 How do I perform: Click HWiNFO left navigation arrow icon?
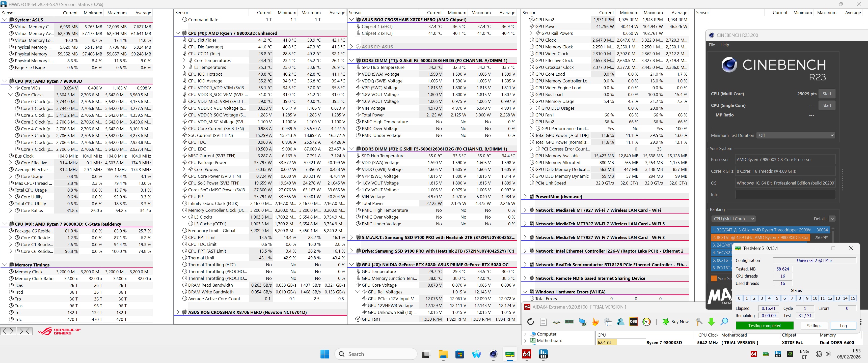(4, 331)
